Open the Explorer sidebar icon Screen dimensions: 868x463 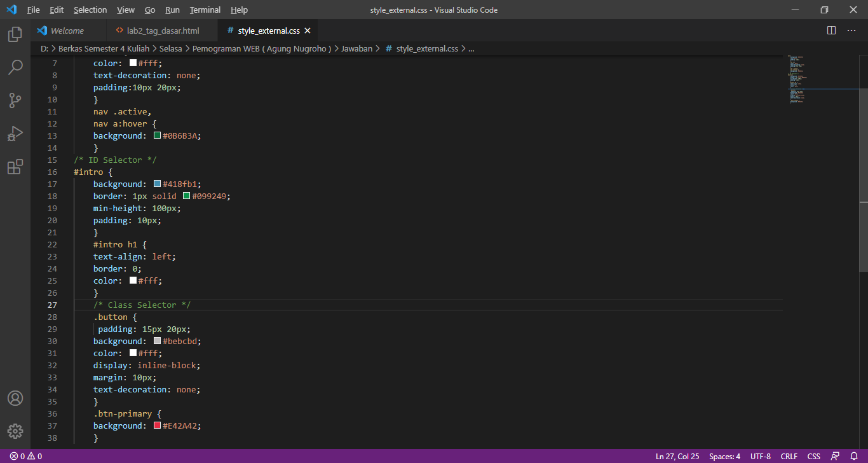tap(15, 35)
